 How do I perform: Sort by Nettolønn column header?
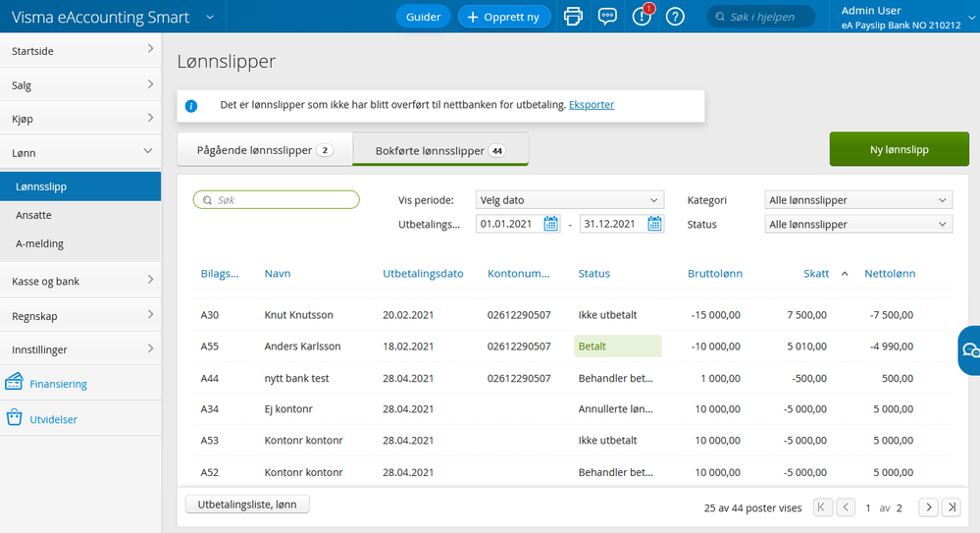(x=890, y=274)
